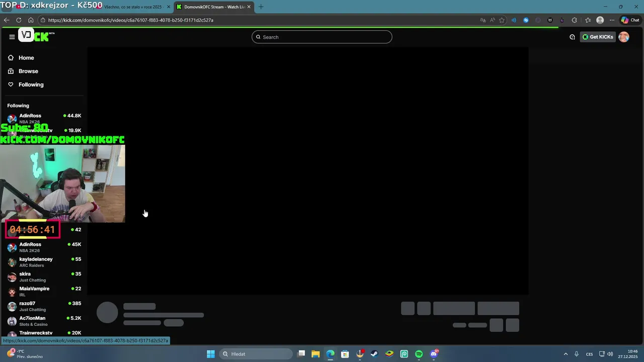Open the Windows Start menu
Screen dimensions: 644x362
pos(211,354)
